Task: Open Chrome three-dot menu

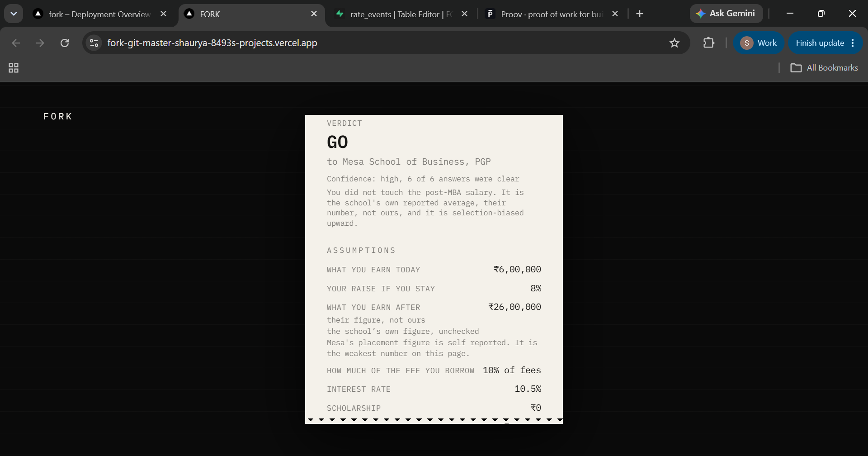Action: coord(853,43)
